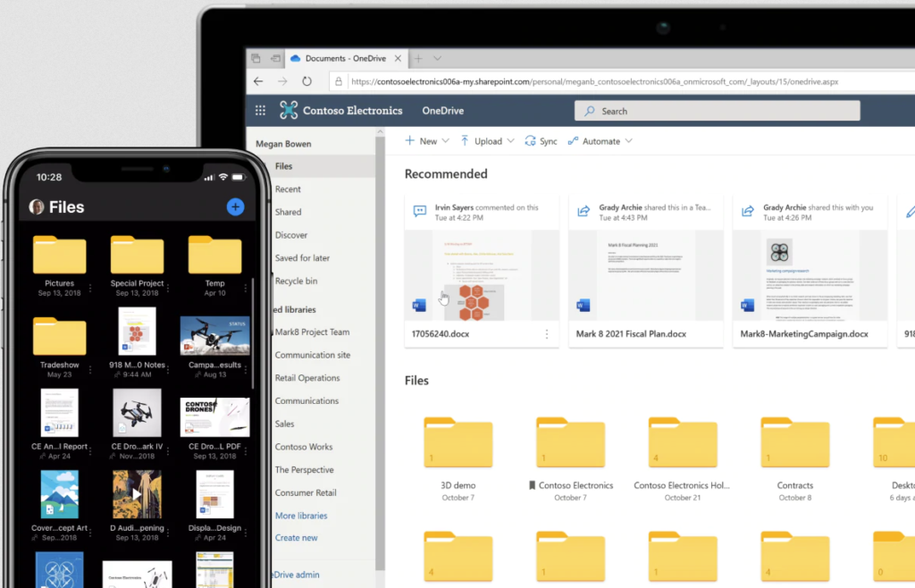The height and width of the screenshot is (588, 915).
Task: Click the plus icon of New
Action: 409,140
